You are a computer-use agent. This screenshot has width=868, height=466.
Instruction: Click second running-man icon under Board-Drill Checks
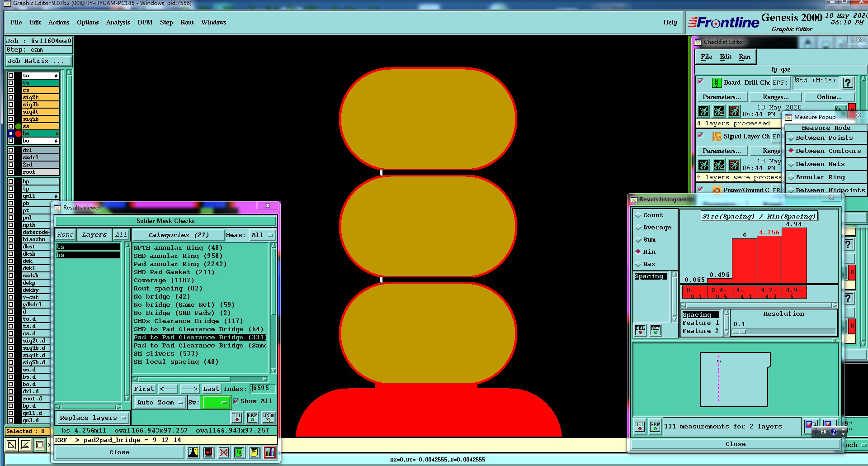(x=719, y=111)
